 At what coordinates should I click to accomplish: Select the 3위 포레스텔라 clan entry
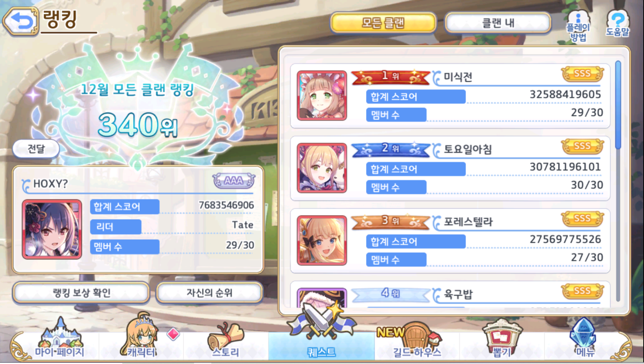pyautogui.click(x=450, y=241)
